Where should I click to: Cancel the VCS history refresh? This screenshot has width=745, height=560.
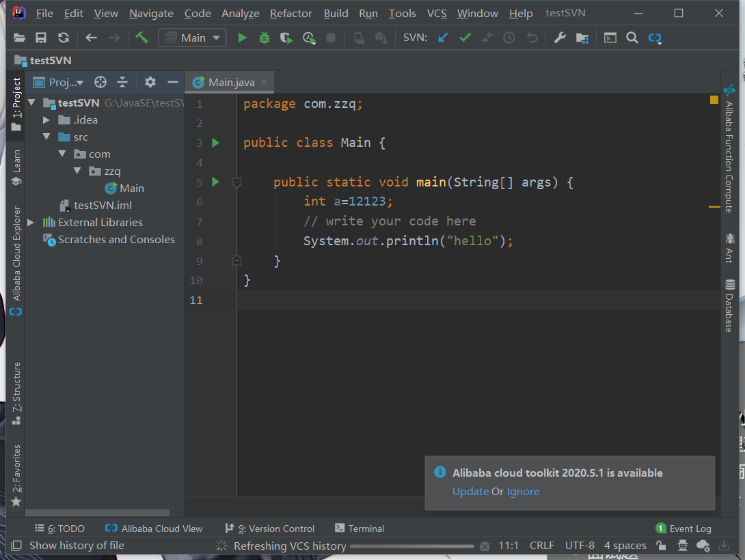485,546
